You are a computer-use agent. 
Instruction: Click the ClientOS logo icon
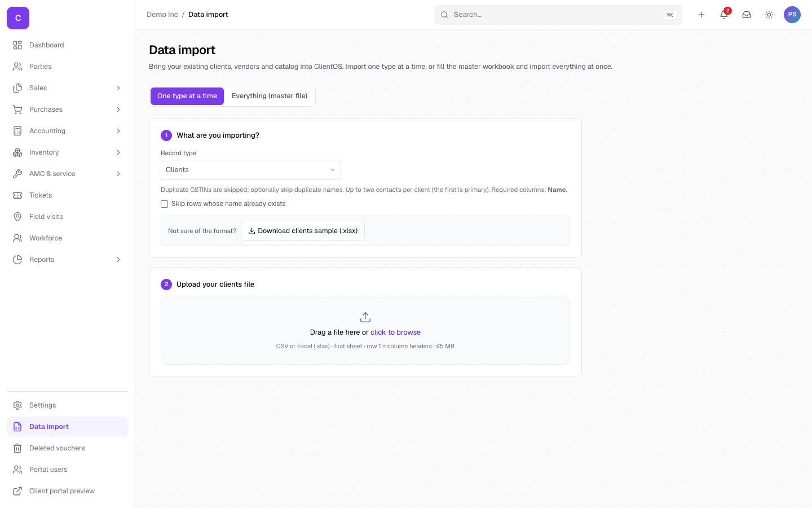pos(18,18)
